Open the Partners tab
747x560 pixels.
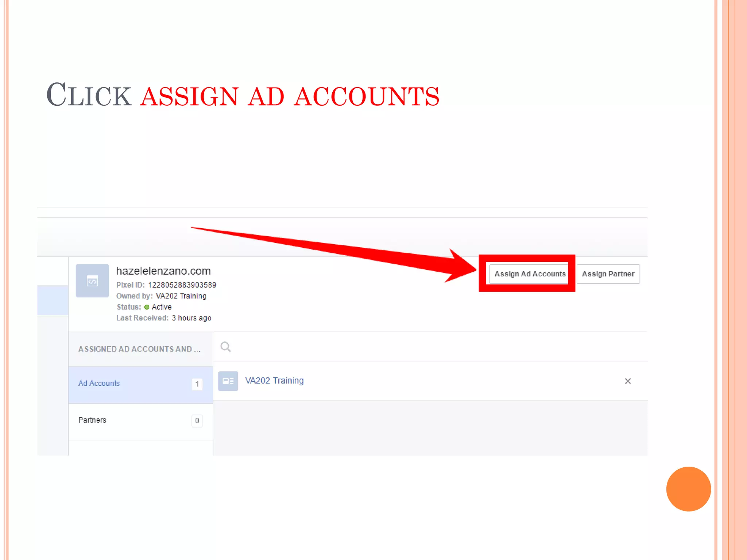[140, 421]
